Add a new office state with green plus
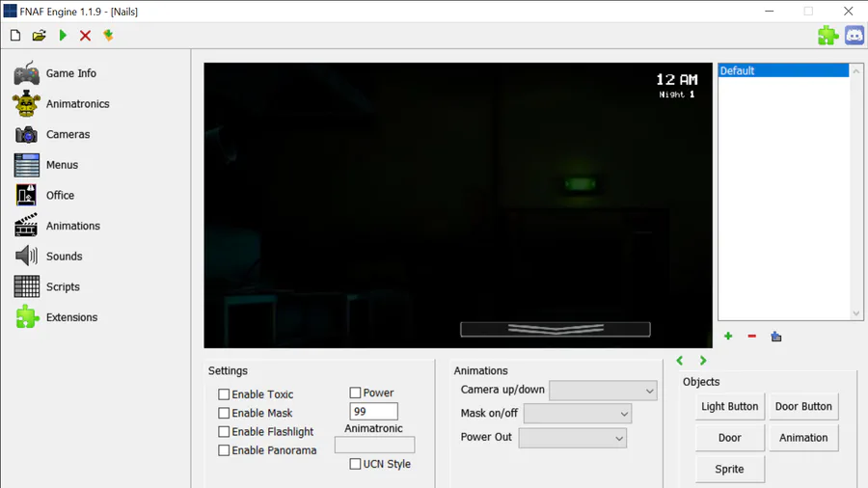 [x=728, y=337]
